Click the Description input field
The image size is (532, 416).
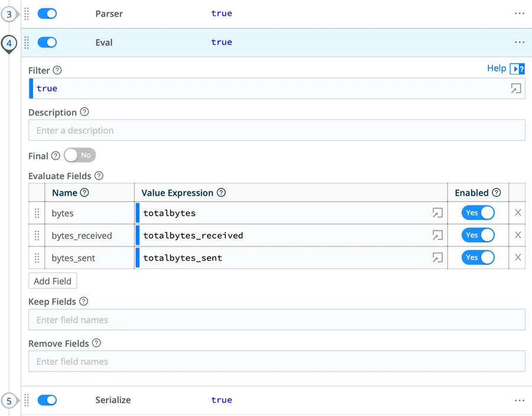coord(277,131)
